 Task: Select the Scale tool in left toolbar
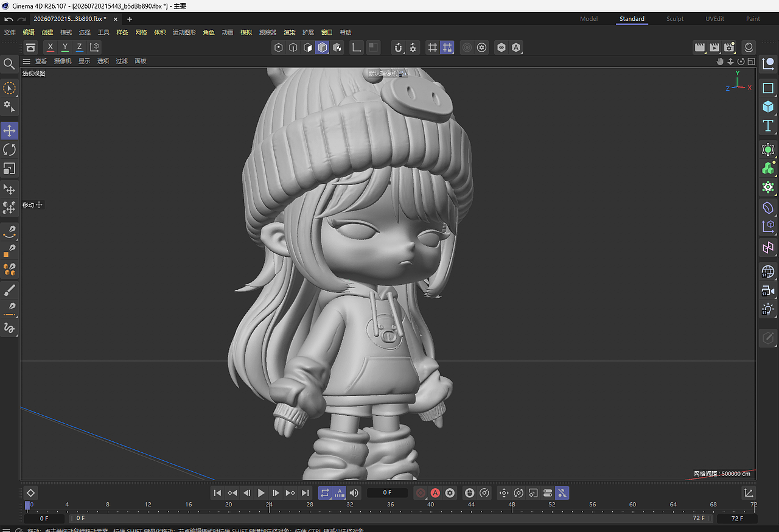click(x=9, y=168)
